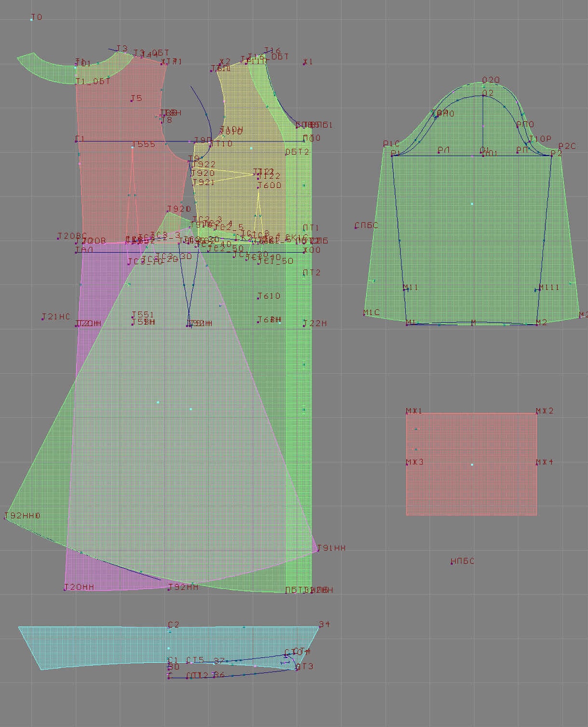588x727 pixels.
Task: Select point P1C on the sleeve edge
Action: click(385, 146)
